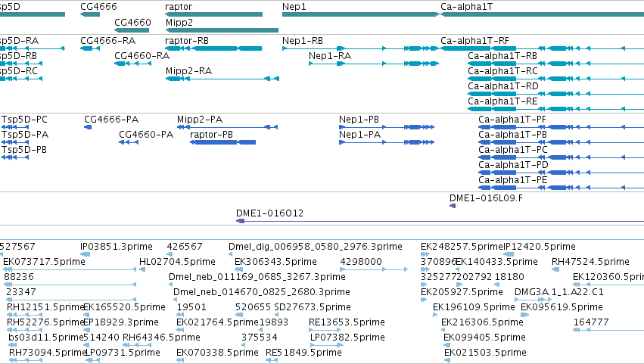Click clone DMG3A.1_1.A22.C1
This screenshot has width=644, height=364.
[559, 293]
